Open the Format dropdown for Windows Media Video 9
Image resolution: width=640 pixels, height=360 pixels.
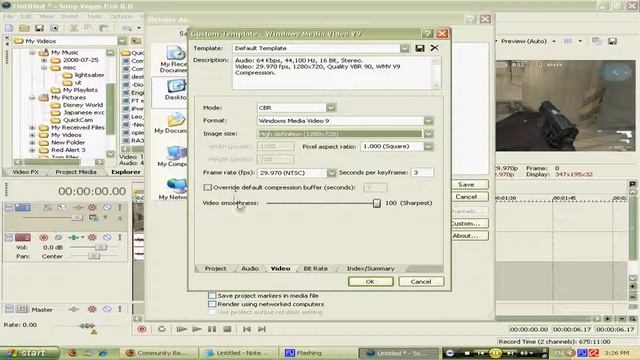point(428,121)
